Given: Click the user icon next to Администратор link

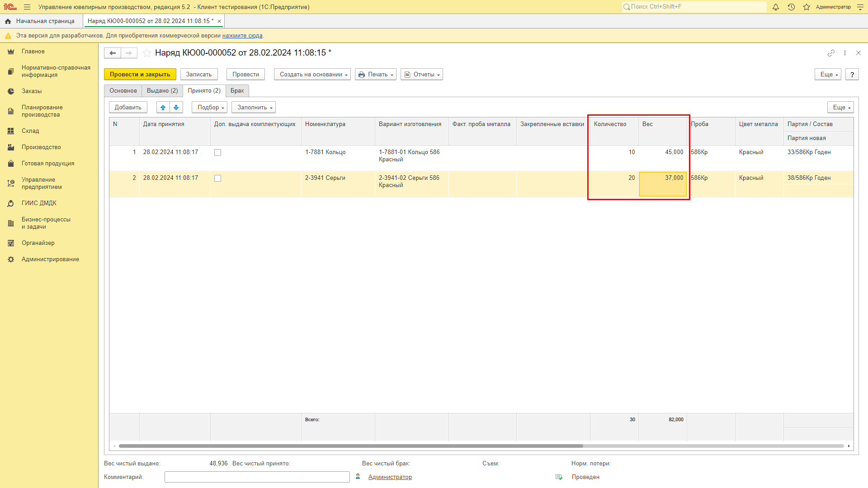Looking at the screenshot, I should click(358, 477).
